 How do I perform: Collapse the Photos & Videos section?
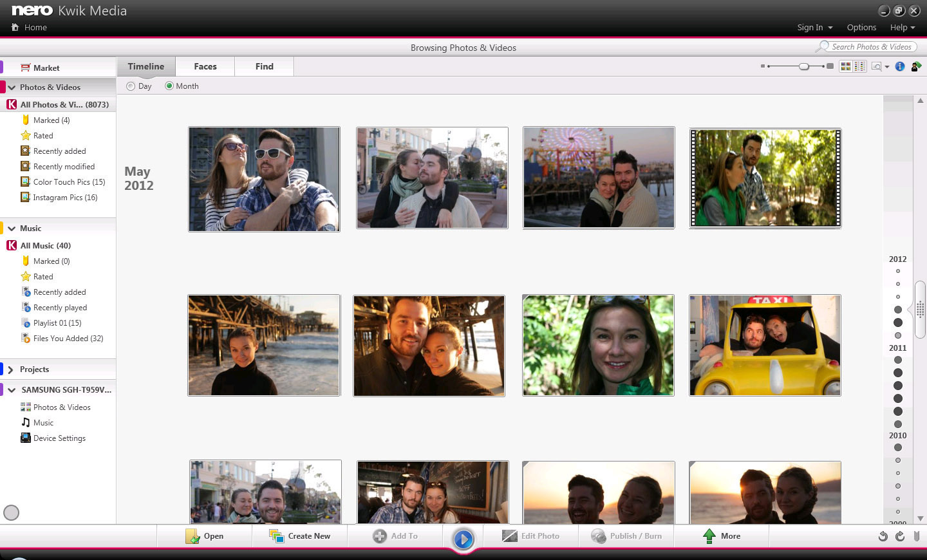tap(12, 88)
